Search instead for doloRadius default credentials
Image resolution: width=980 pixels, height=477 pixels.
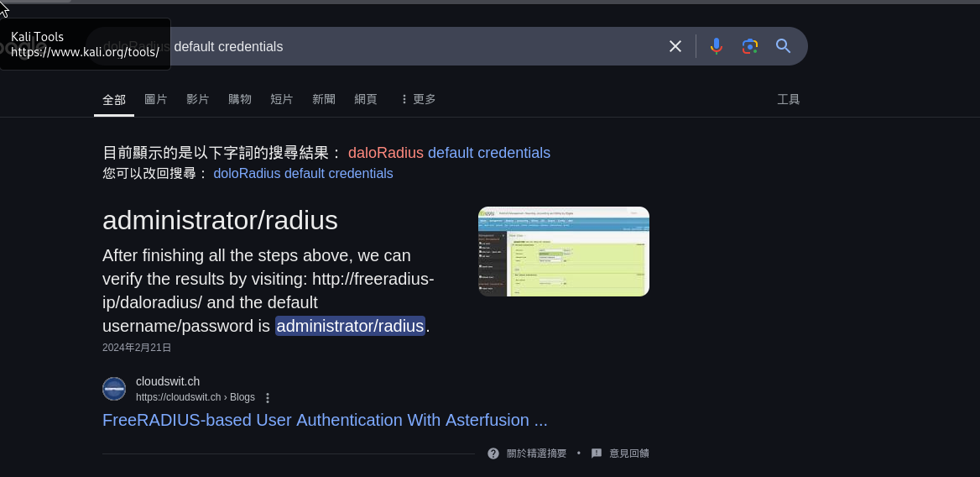(x=303, y=174)
